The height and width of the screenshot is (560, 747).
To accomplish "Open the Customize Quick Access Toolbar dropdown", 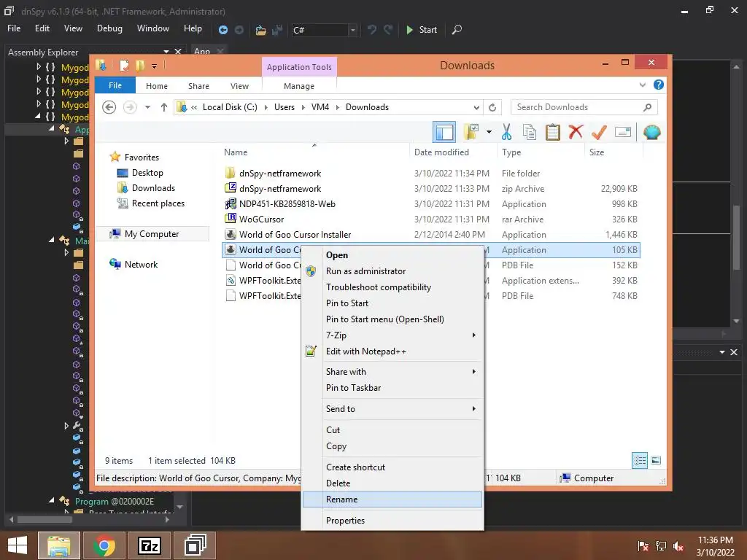I will pyautogui.click(x=155, y=66).
